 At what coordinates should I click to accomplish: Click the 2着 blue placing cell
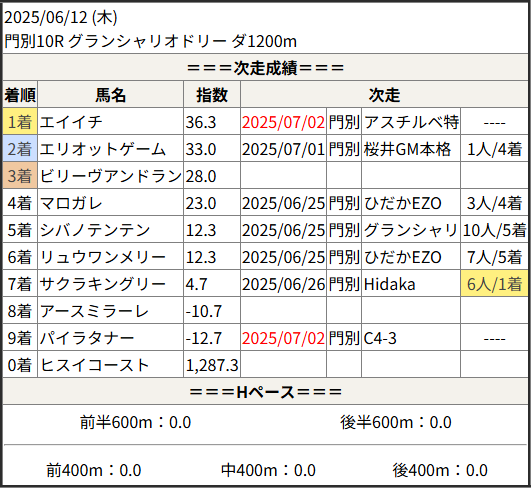point(20,149)
